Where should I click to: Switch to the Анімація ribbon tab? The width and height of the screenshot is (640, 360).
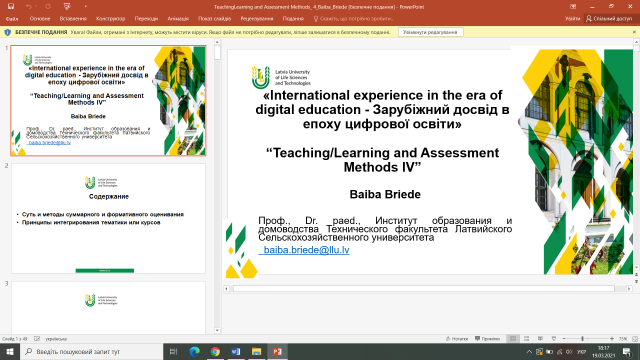pyautogui.click(x=178, y=19)
